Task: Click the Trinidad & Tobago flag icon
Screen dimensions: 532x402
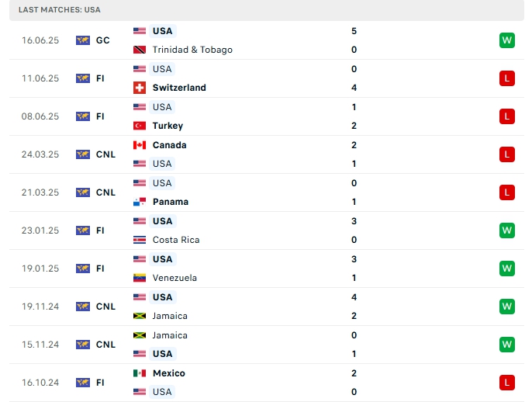Action: tap(140, 50)
